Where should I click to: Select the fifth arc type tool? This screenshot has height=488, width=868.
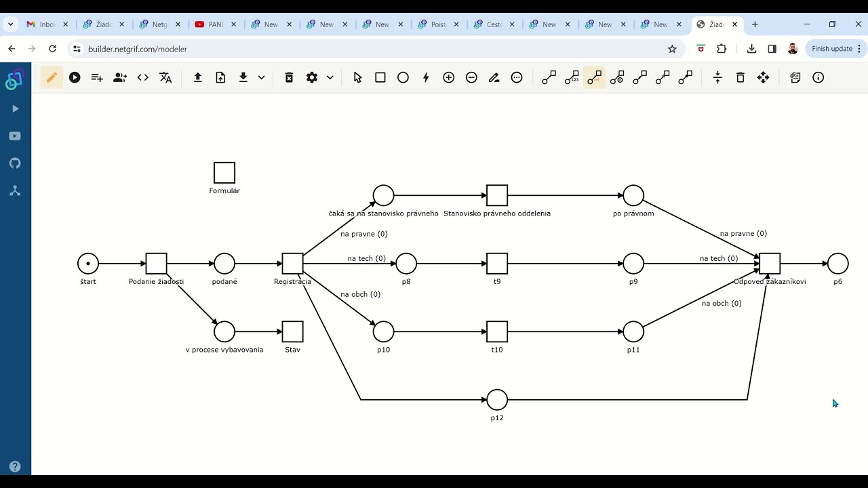click(640, 78)
